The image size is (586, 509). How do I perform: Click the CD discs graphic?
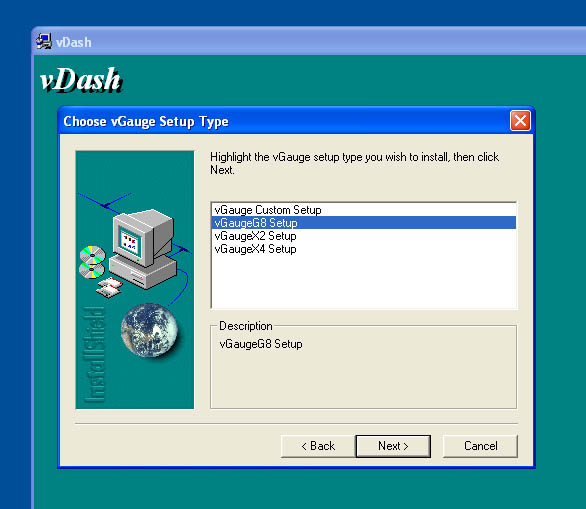coord(92,262)
